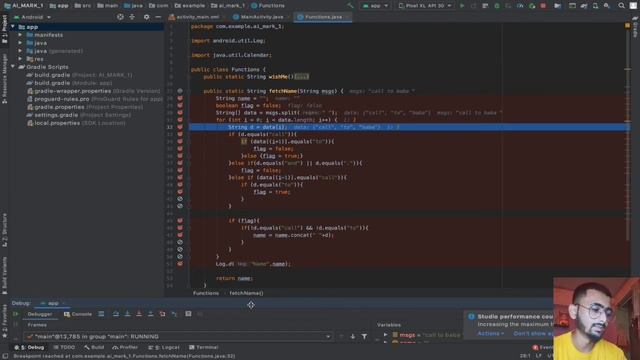Expand the java folder
The image size is (640, 360).
point(20,43)
